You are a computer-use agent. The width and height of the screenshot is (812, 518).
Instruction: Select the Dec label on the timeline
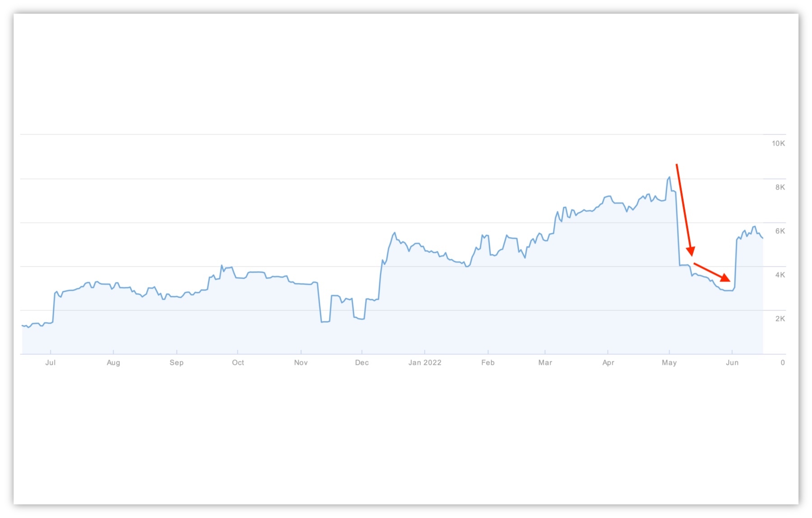click(x=362, y=363)
